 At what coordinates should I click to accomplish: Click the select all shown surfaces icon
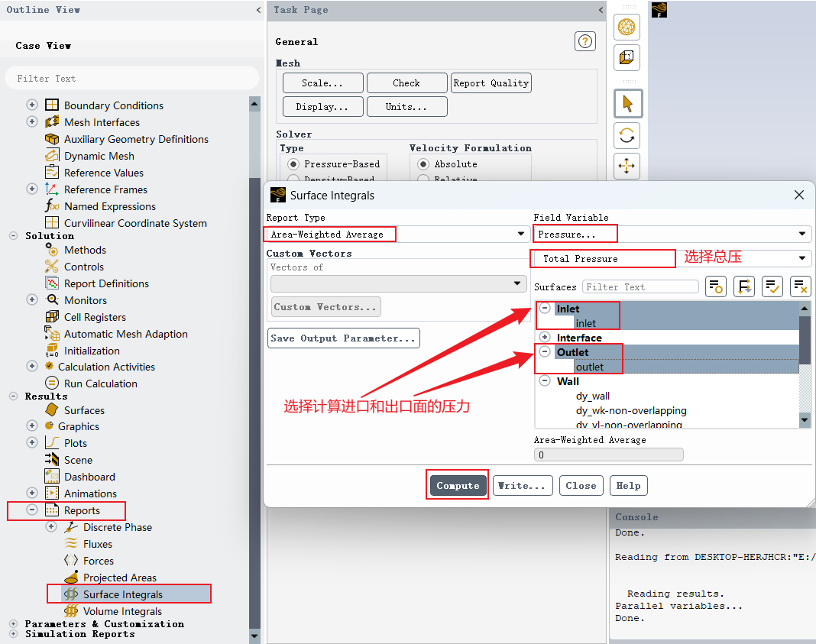[x=772, y=286]
